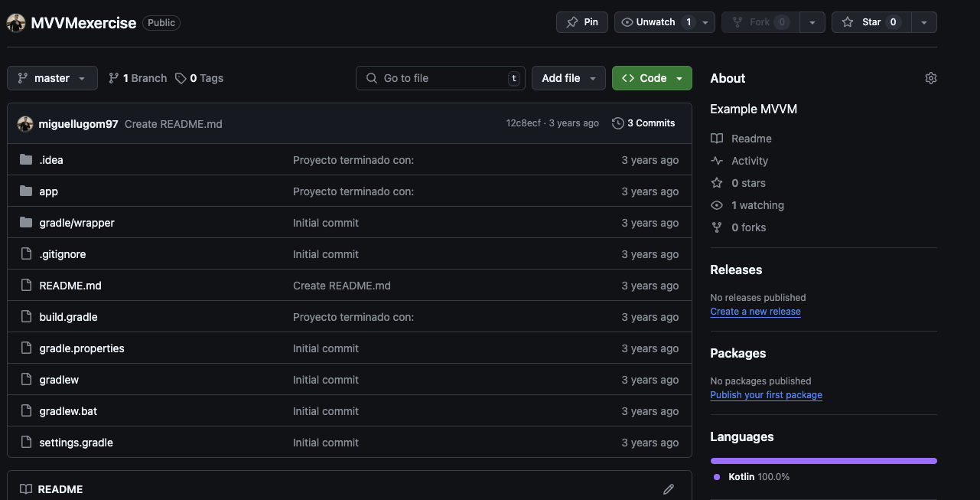Click the README.md file icon
Viewport: 980px width, 500px height.
click(x=26, y=286)
